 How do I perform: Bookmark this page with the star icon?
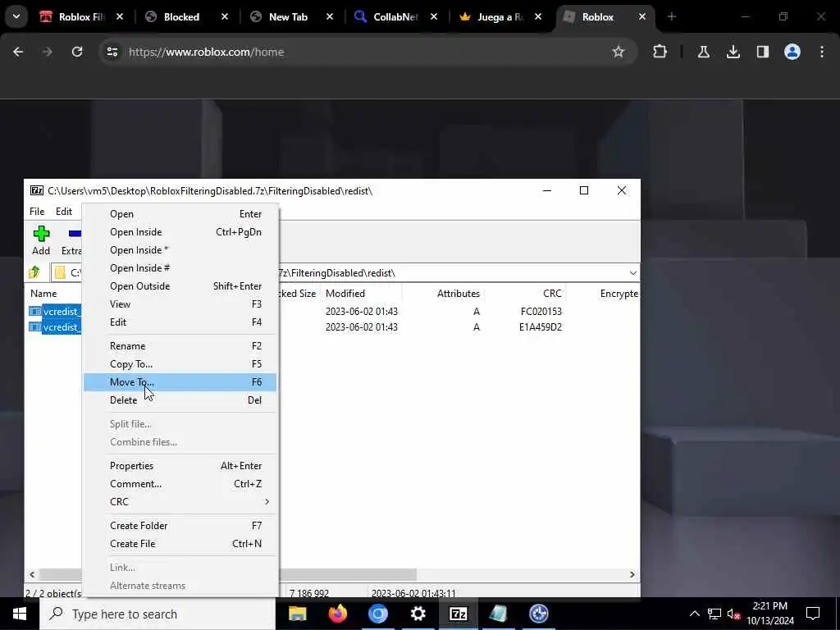(x=619, y=52)
